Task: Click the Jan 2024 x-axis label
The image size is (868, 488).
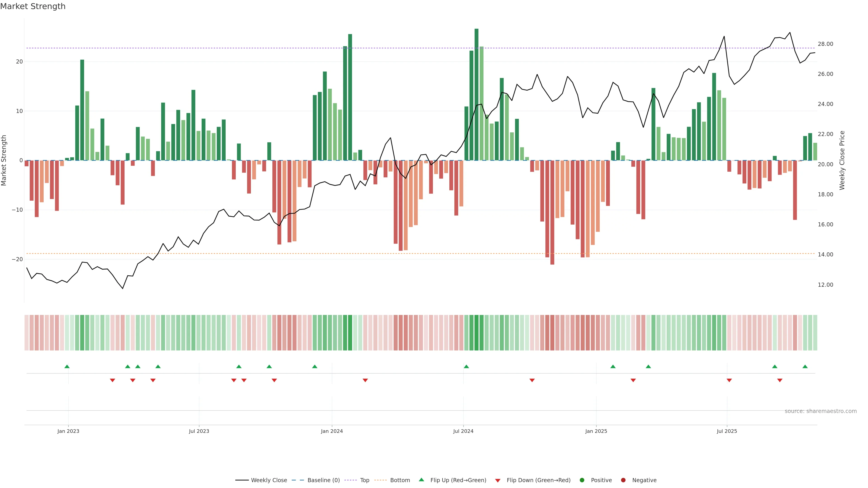Action: click(x=332, y=431)
